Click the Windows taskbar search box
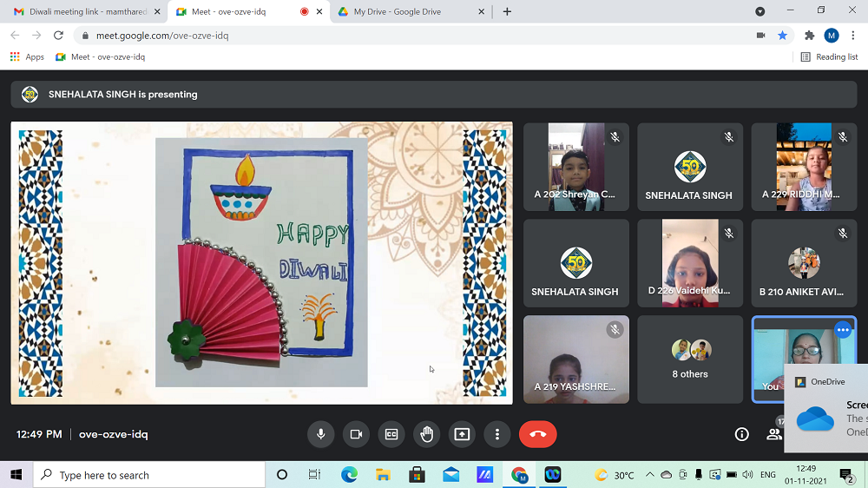Image resolution: width=868 pixels, height=488 pixels. [149, 475]
